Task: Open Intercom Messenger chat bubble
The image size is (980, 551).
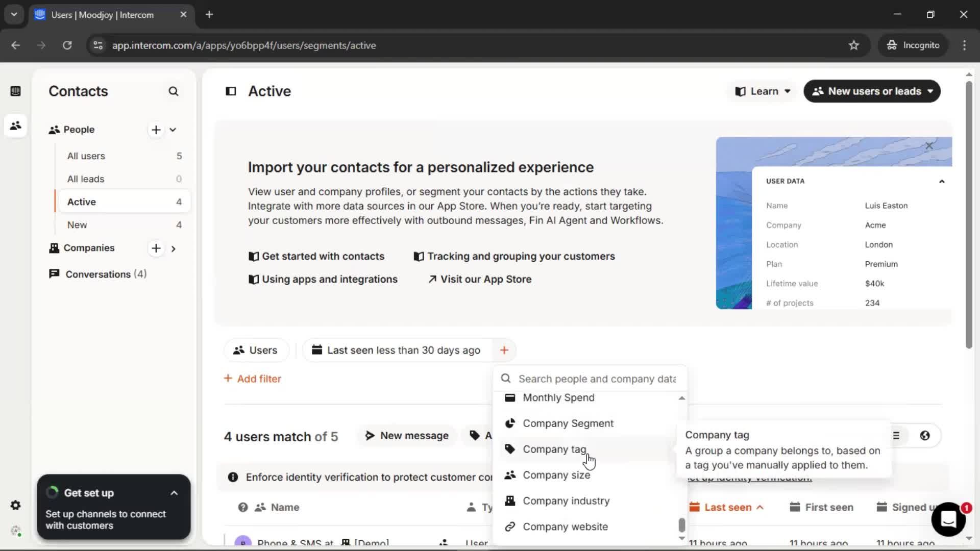Action: [948, 519]
